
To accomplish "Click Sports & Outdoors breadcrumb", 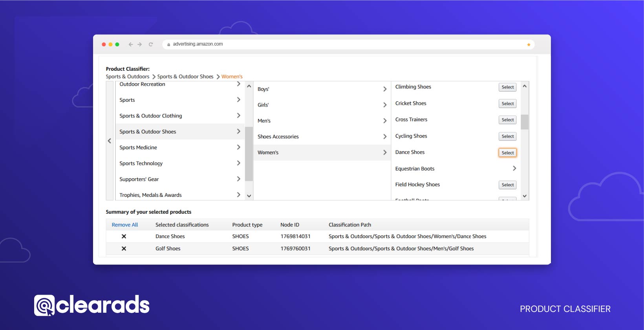I will click(x=128, y=77).
